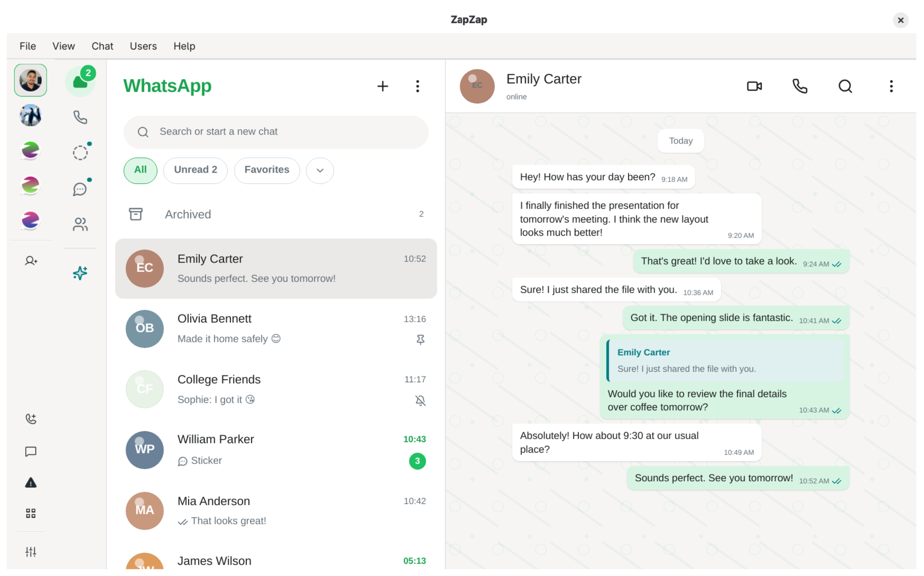This screenshot has width=924, height=576.
Task: Open the Status updates icon
Action: pos(80,152)
